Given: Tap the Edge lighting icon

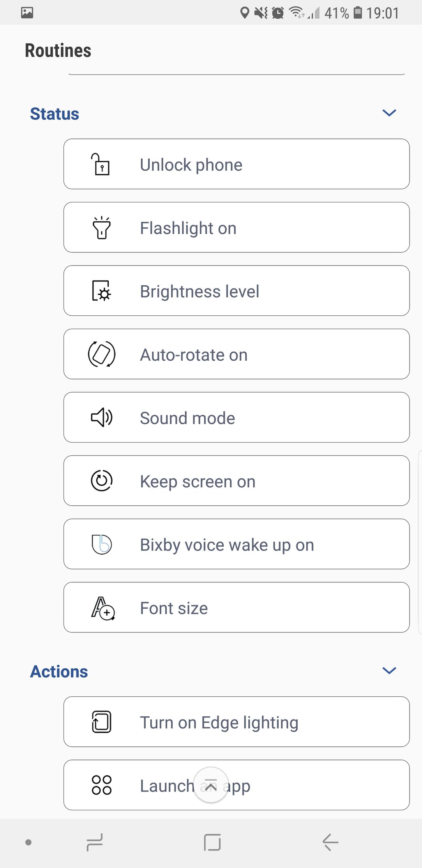Looking at the screenshot, I should 101,722.
